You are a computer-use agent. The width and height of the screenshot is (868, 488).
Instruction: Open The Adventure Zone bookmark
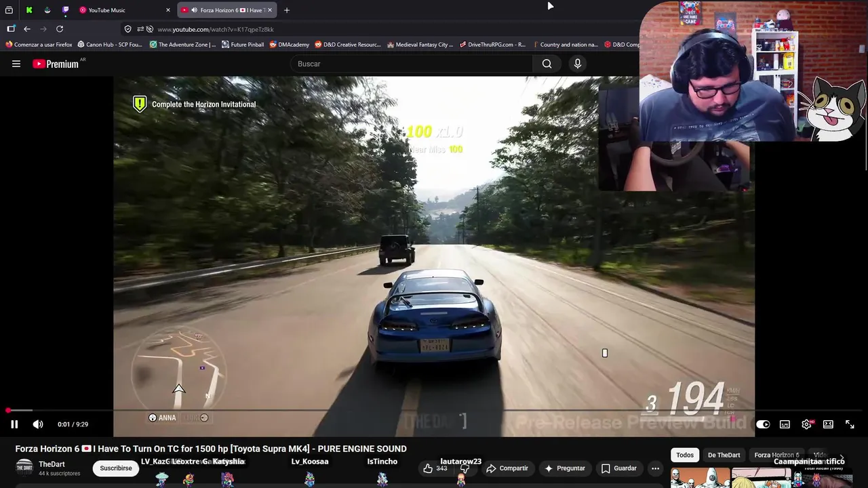click(182, 45)
